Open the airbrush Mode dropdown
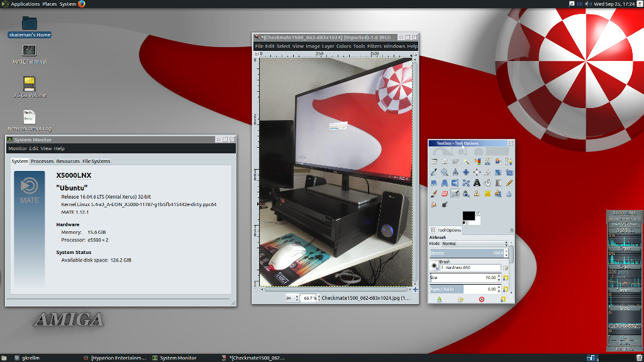The image size is (644, 362). [x=475, y=243]
